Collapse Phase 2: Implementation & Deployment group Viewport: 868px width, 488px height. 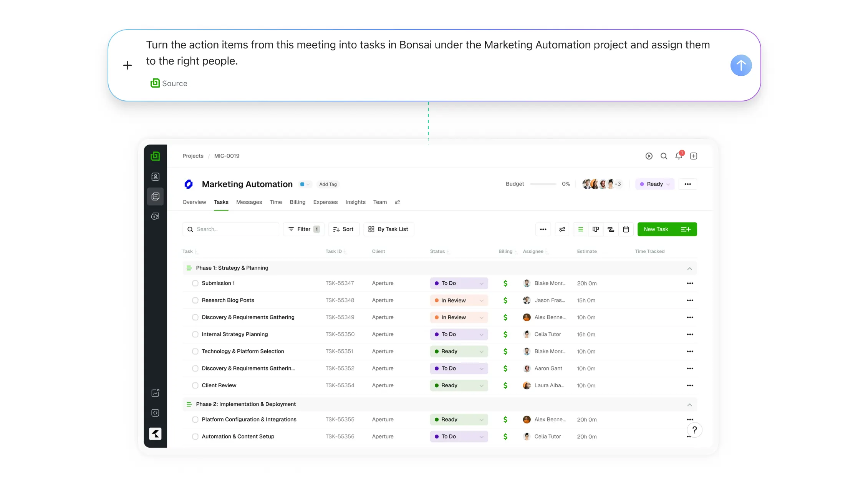tap(689, 405)
